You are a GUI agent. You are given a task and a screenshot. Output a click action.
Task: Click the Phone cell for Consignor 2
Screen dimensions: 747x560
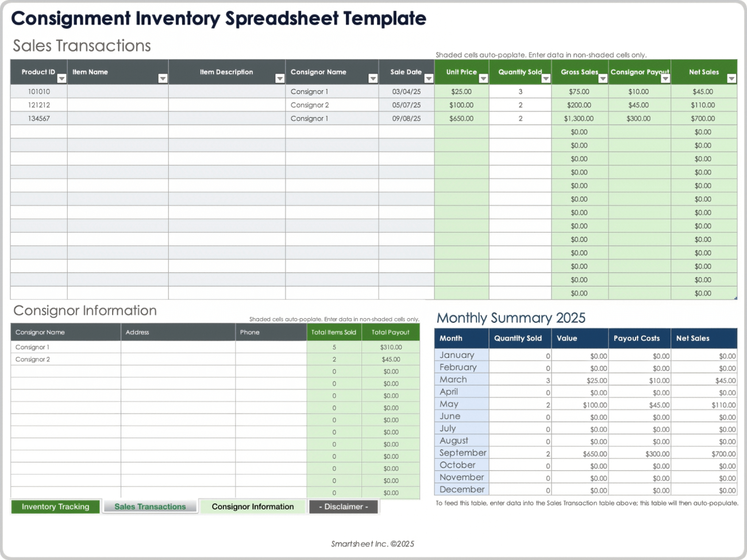pyautogui.click(x=270, y=359)
